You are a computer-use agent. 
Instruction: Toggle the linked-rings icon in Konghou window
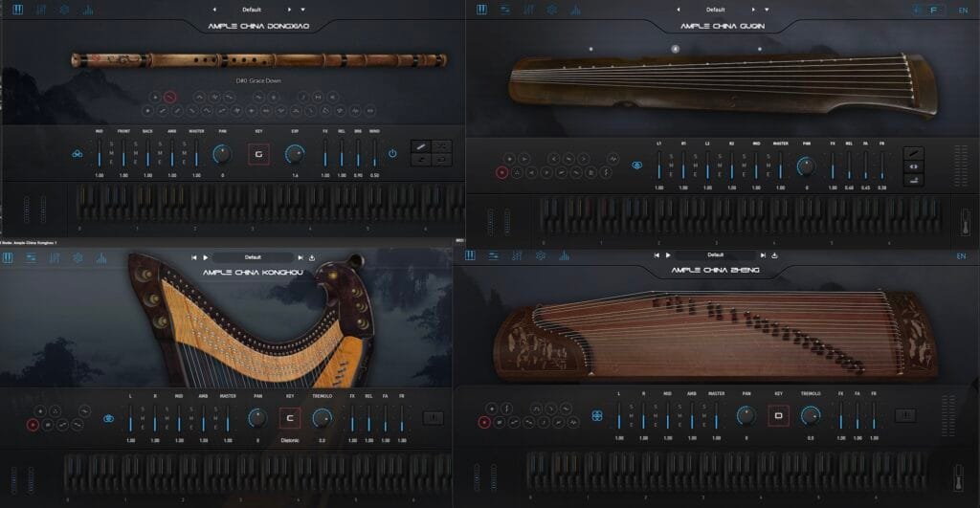tap(109, 418)
